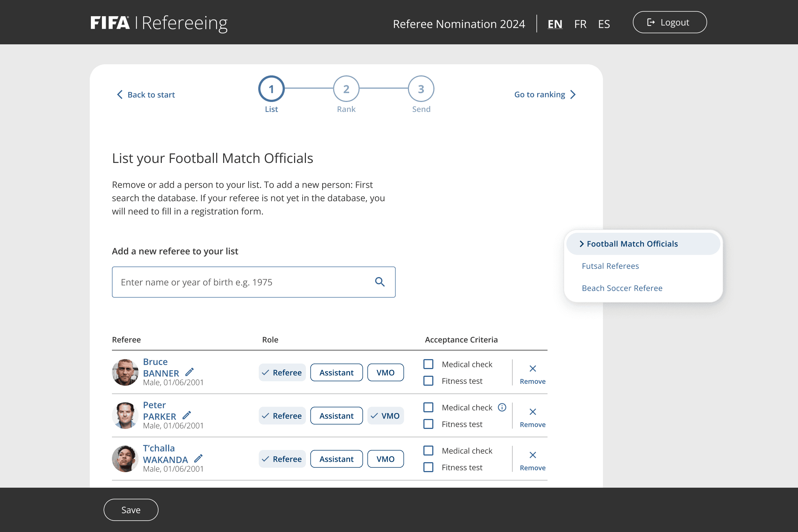The width and height of the screenshot is (798, 532).
Task: Click Referee Nomination 2024 header title
Action: (x=459, y=24)
